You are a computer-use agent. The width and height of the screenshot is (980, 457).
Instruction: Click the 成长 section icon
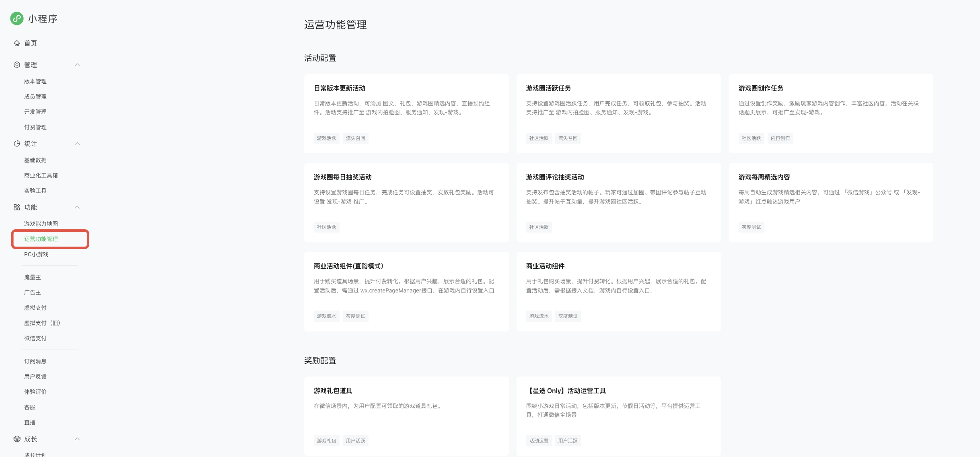[x=17, y=439]
